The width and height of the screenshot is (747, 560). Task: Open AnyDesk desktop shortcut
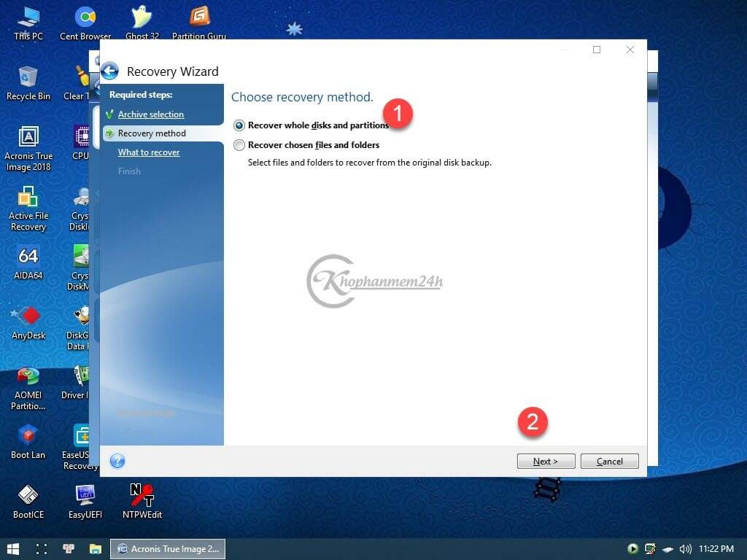(28, 316)
